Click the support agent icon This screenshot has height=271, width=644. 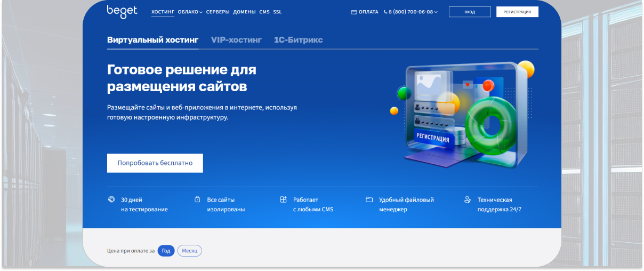[468, 200]
